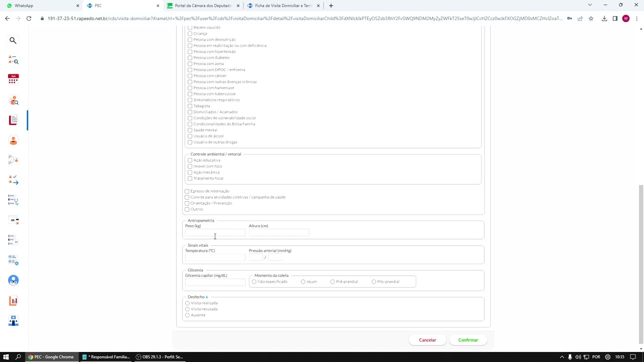
Task: Switch to the PEC tab
Action: 123,6
